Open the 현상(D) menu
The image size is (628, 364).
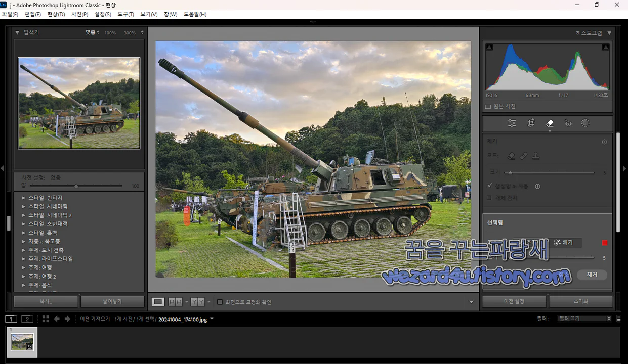click(x=56, y=14)
